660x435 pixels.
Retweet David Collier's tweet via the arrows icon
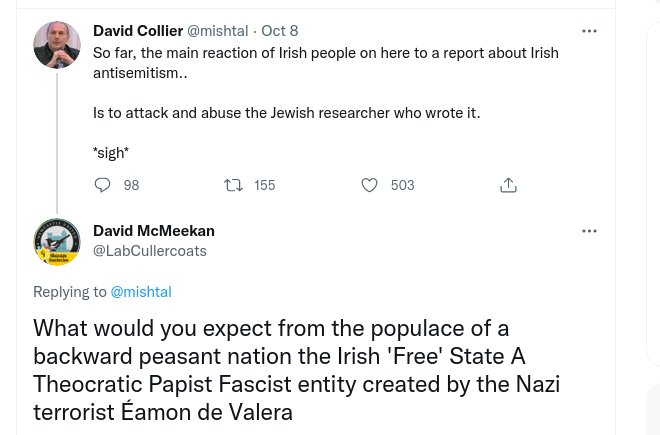point(234,185)
